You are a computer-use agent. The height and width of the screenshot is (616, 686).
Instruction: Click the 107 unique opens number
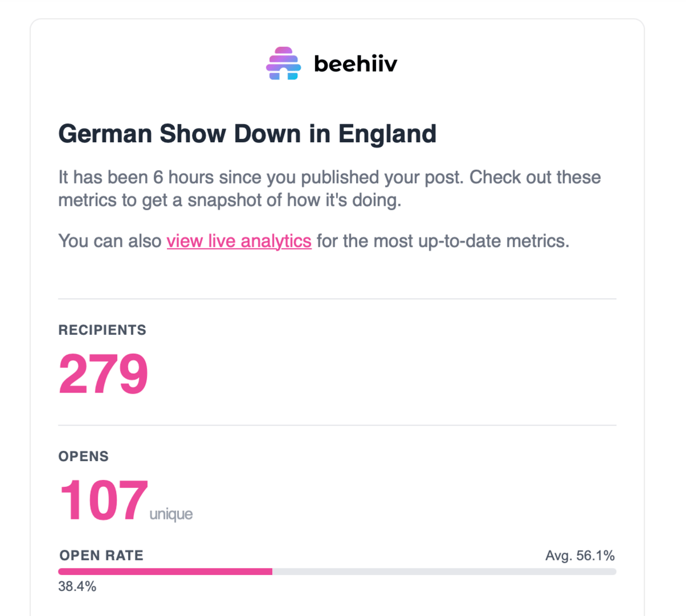coord(103,501)
